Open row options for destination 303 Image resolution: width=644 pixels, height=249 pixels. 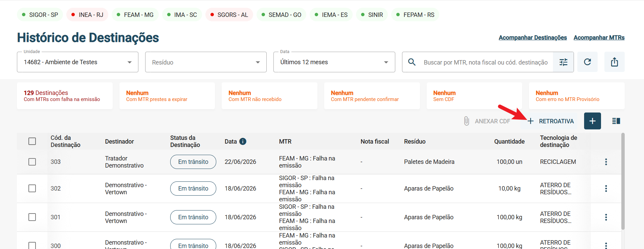pyautogui.click(x=606, y=162)
